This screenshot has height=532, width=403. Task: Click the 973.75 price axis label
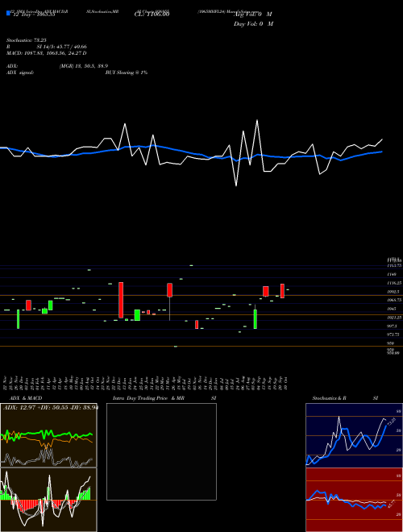[394, 335]
